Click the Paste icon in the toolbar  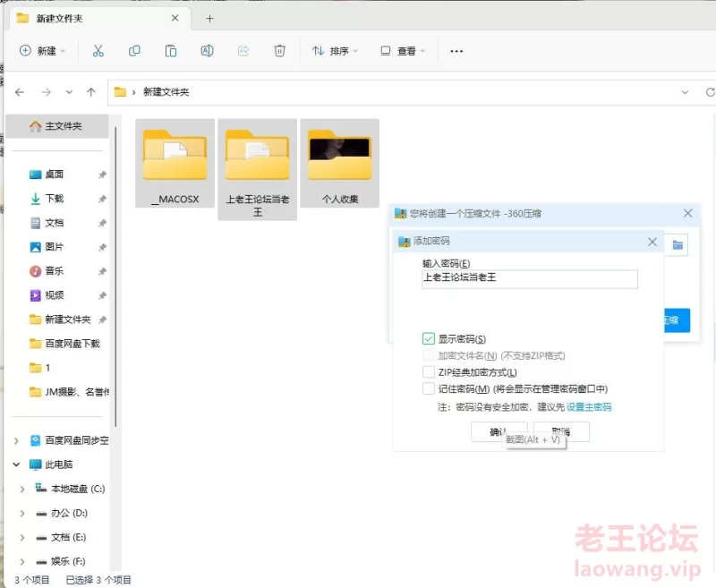[x=171, y=51]
